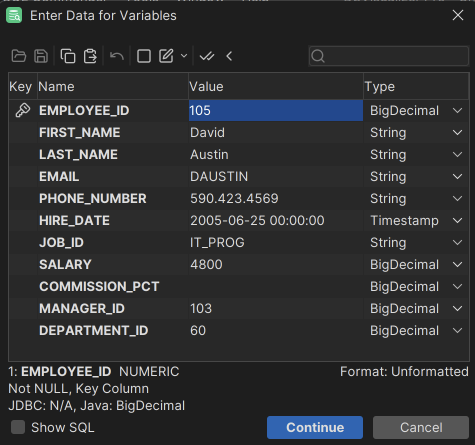Select the JOB_ID row name
Viewport: 475px width, 445px height.
(61, 242)
